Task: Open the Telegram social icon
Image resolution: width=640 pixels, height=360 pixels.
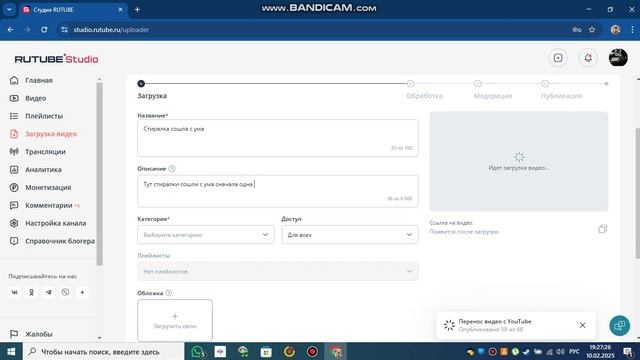Action: [x=49, y=292]
